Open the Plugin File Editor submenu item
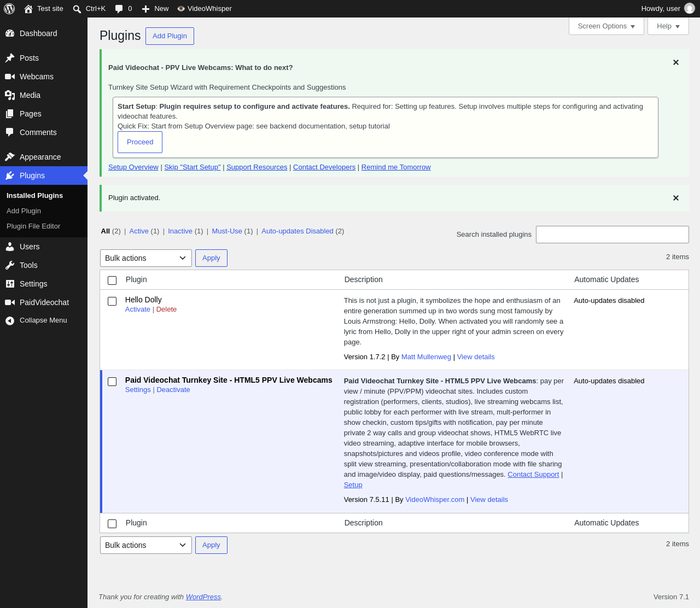The height and width of the screenshot is (608, 700). point(33,226)
